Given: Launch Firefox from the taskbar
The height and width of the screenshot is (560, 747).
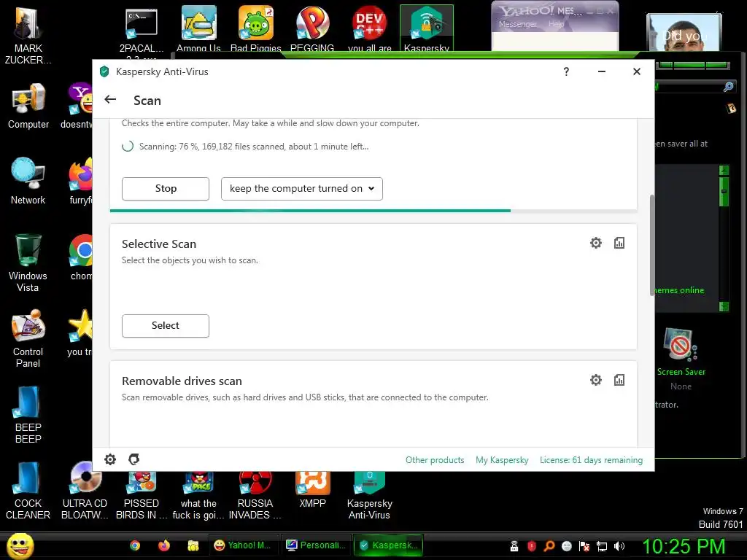Looking at the screenshot, I should coord(164,545).
